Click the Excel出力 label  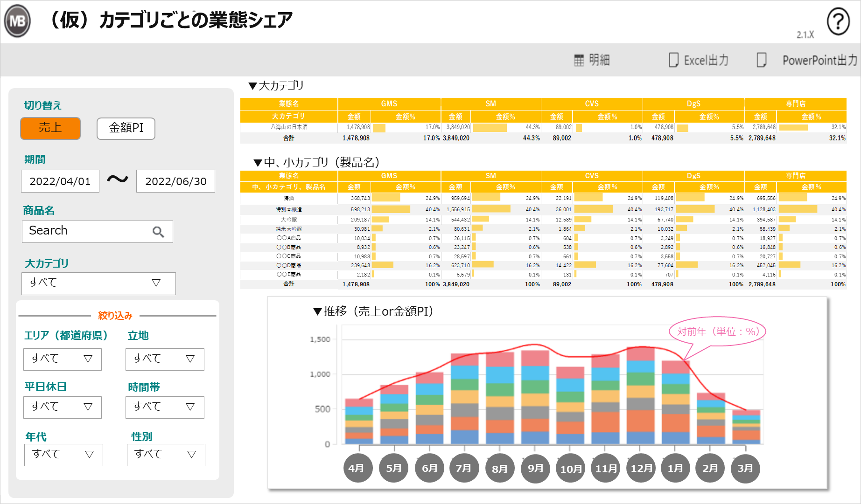[x=706, y=60]
